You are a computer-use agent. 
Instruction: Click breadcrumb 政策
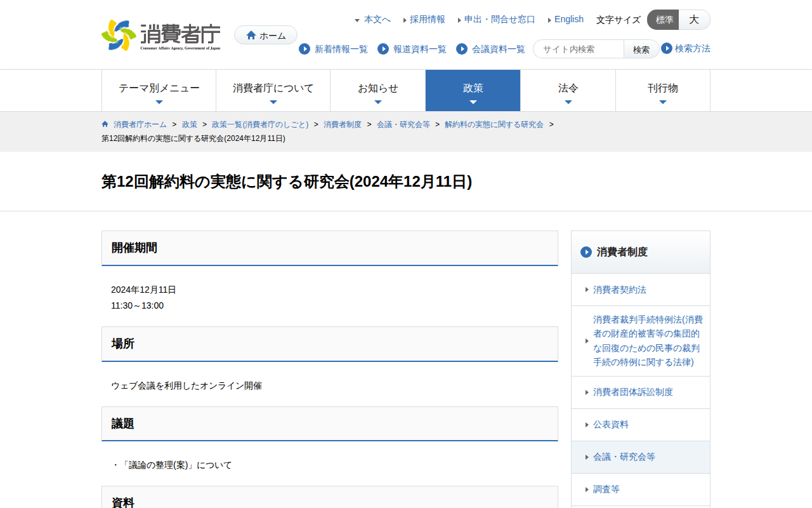coord(190,124)
